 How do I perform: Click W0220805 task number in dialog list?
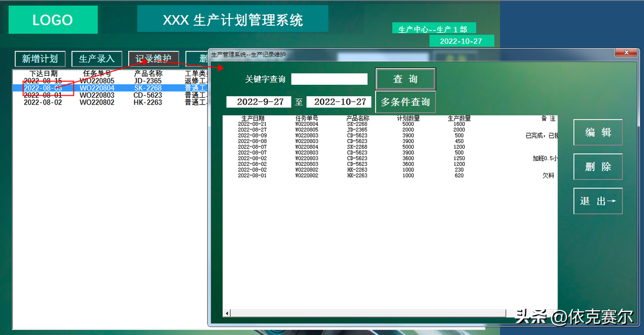(x=306, y=130)
